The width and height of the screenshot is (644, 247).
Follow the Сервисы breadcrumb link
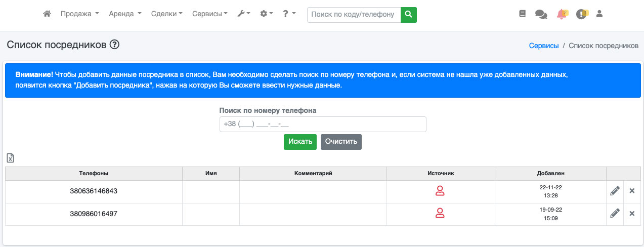pyautogui.click(x=543, y=46)
